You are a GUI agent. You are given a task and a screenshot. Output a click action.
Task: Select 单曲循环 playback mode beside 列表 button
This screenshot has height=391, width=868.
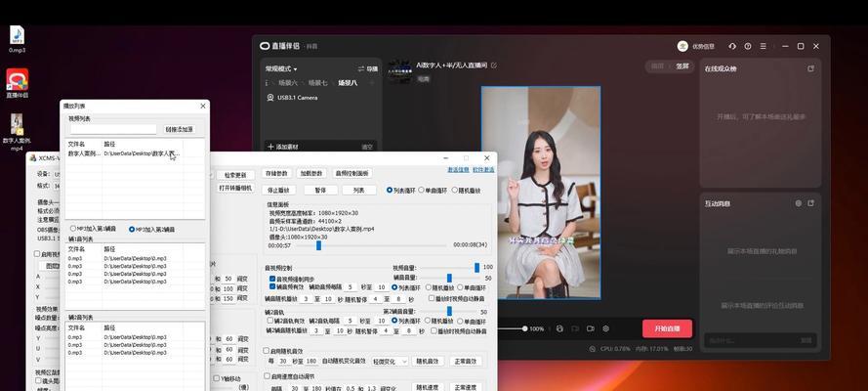421,190
